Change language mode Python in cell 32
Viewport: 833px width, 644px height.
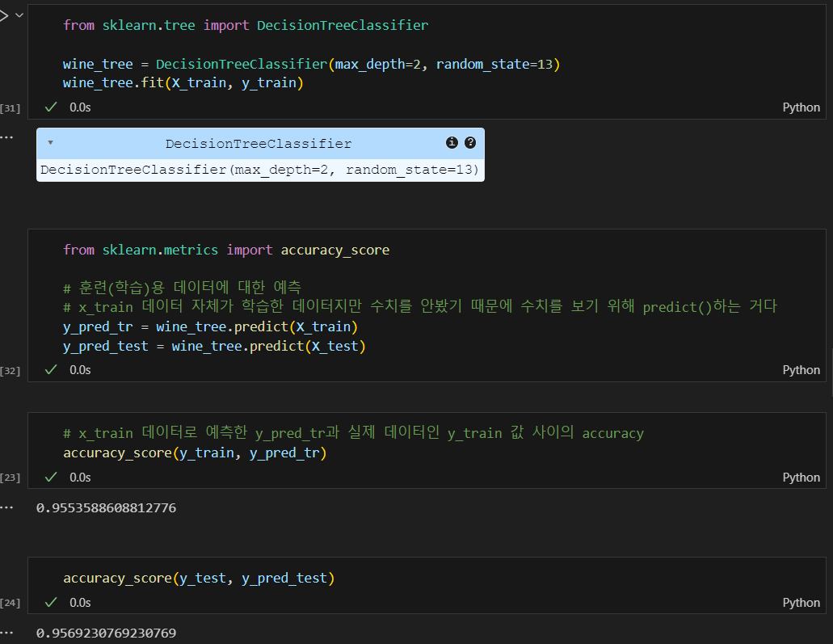click(801, 370)
